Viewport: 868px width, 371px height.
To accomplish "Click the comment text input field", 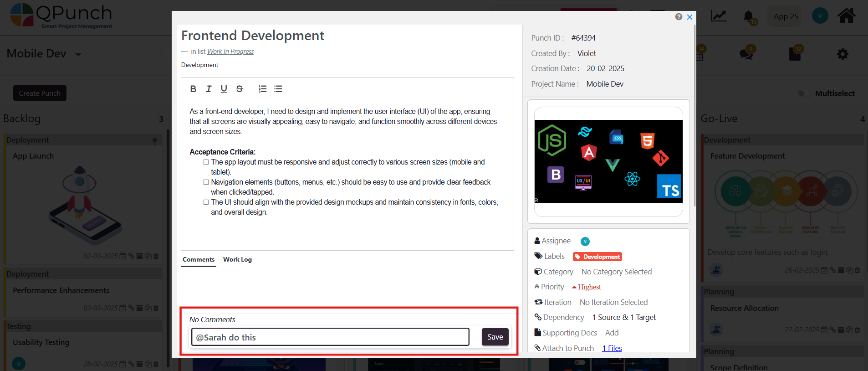I will (x=330, y=337).
